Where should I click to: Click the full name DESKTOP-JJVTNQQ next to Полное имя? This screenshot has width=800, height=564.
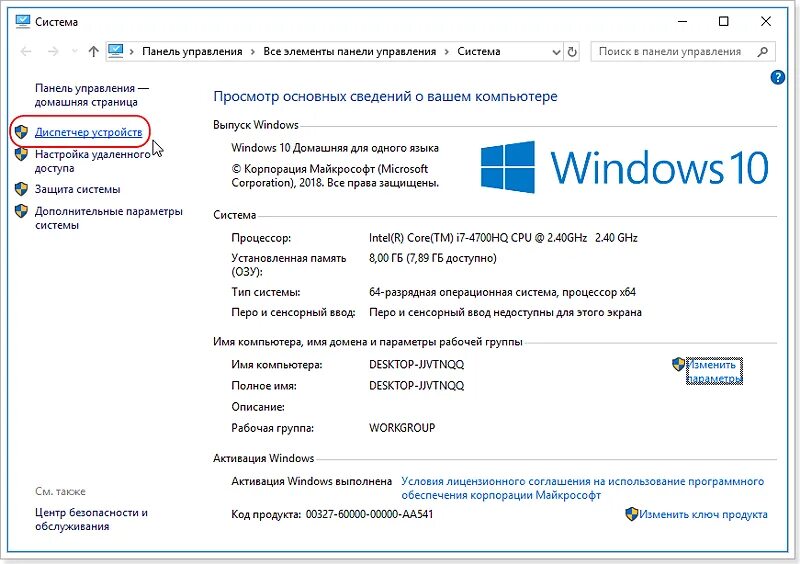point(416,385)
